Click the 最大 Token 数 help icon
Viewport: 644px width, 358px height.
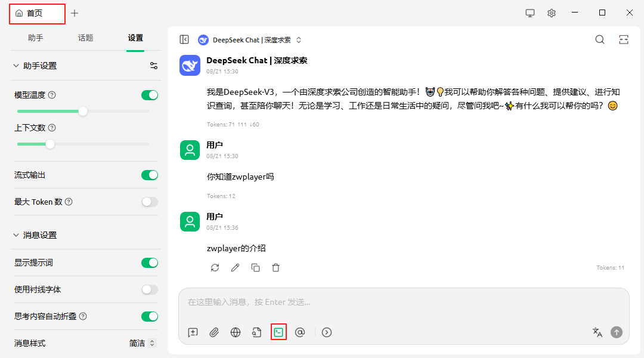pos(69,202)
